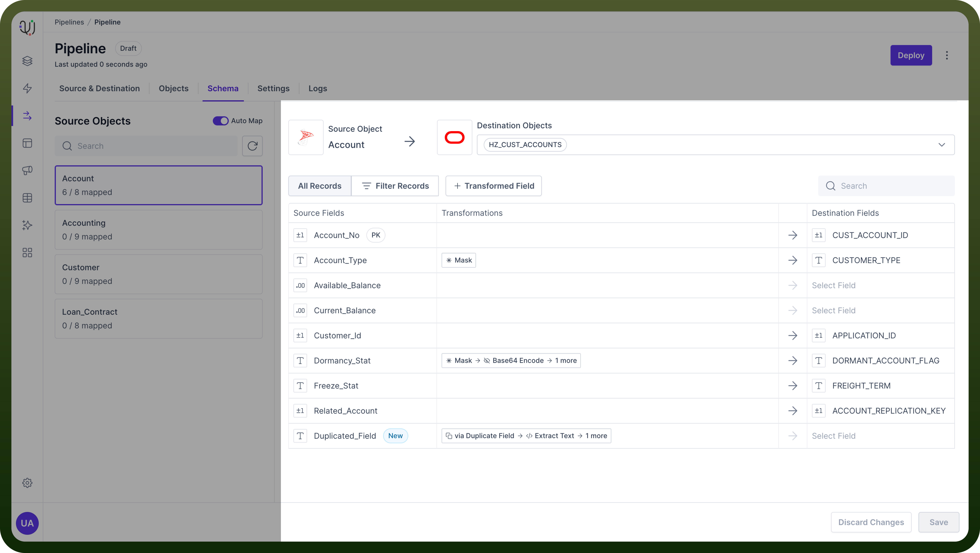The image size is (980, 553).
Task: Click the Current_Balance decimal type icon
Action: [x=300, y=311]
